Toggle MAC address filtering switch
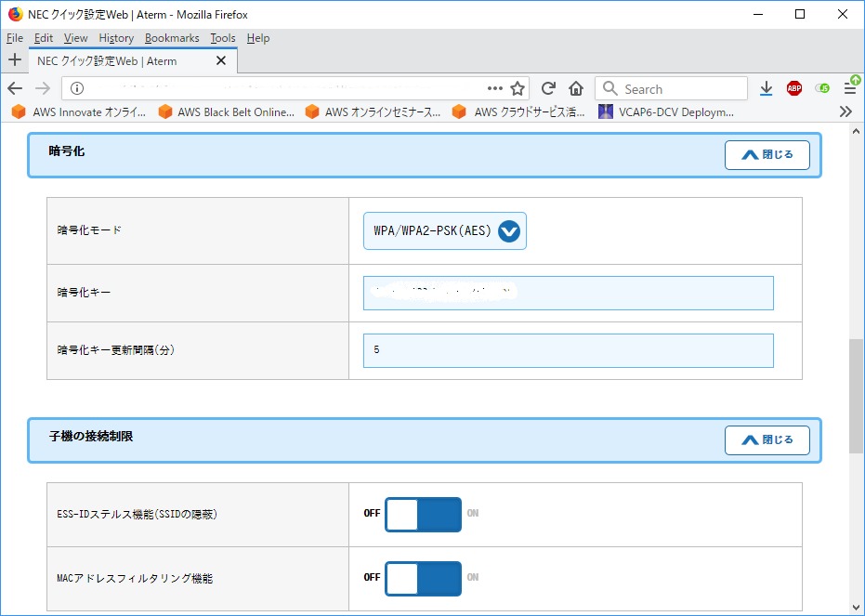The image size is (865, 616). click(423, 578)
